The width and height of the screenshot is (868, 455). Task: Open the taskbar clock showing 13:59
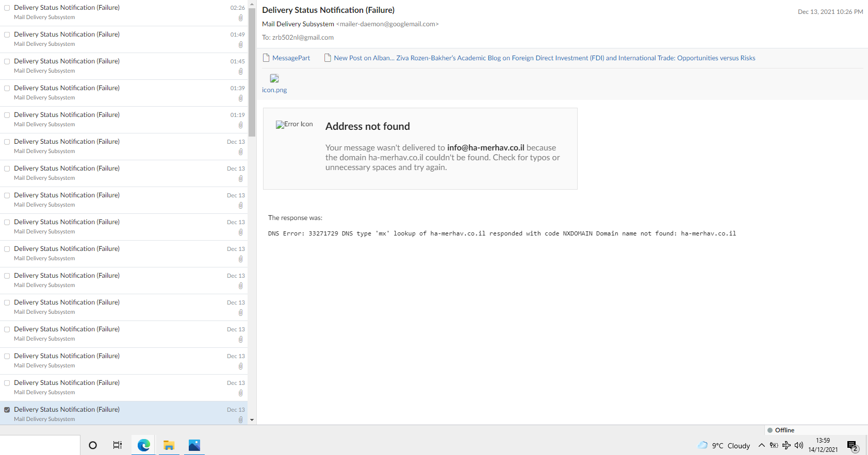pyautogui.click(x=823, y=445)
